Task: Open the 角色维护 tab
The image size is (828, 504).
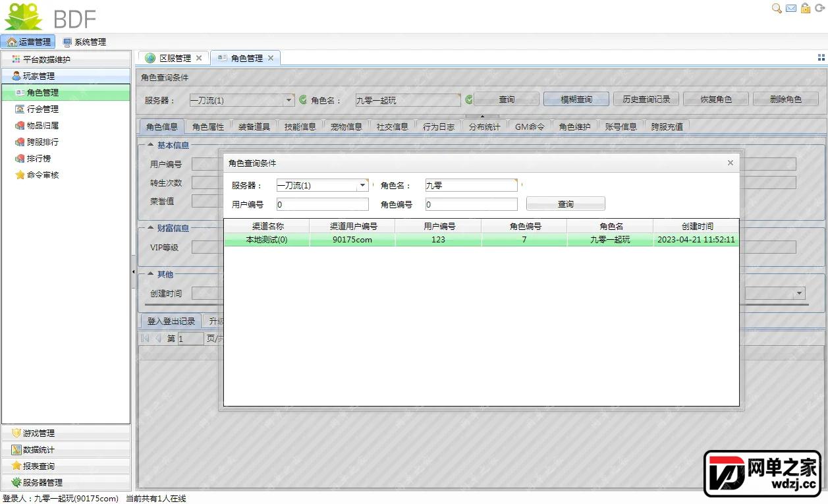Action: (x=575, y=126)
